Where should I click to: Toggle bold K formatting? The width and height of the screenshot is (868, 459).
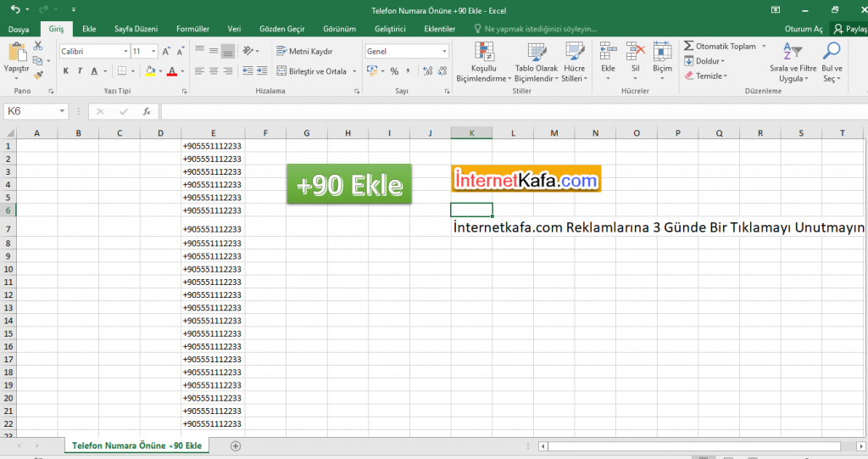(x=66, y=71)
